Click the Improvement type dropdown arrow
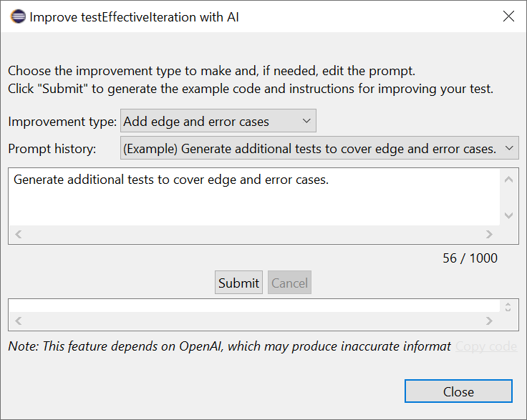Image resolution: width=527 pixels, height=420 pixels. (306, 121)
